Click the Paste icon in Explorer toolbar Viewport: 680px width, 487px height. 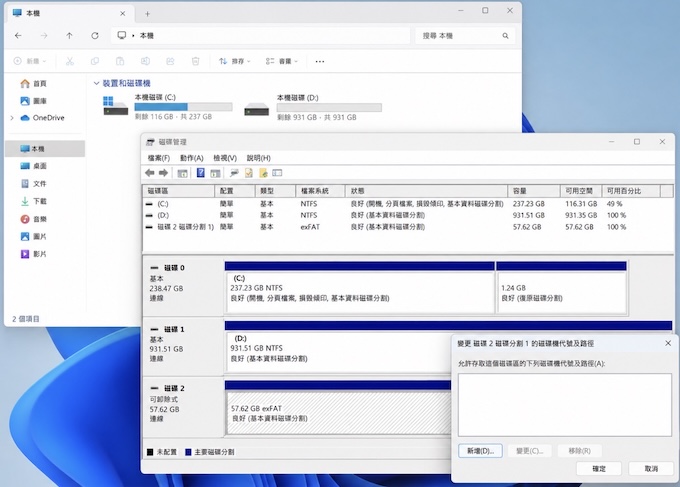[x=120, y=61]
